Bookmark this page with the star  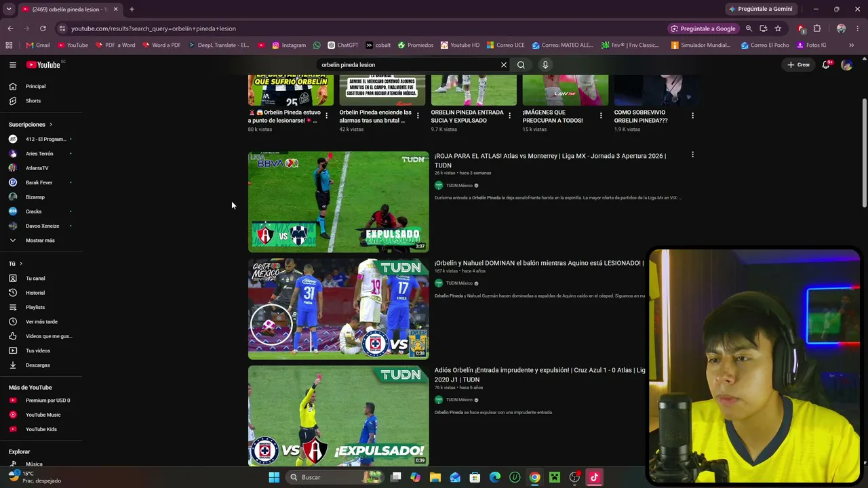pyautogui.click(x=778, y=28)
